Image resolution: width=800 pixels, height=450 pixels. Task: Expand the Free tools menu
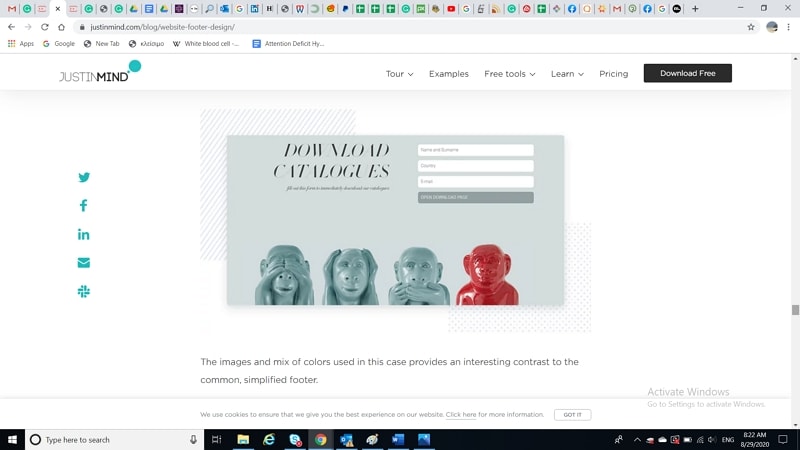510,74
